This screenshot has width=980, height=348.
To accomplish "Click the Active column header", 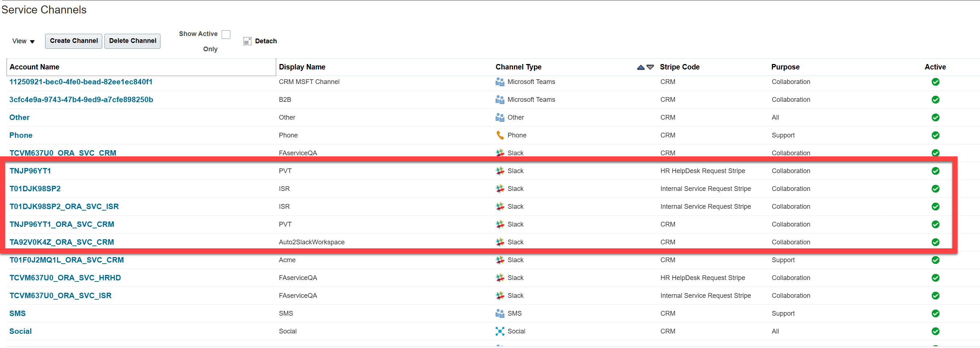I will click(935, 67).
